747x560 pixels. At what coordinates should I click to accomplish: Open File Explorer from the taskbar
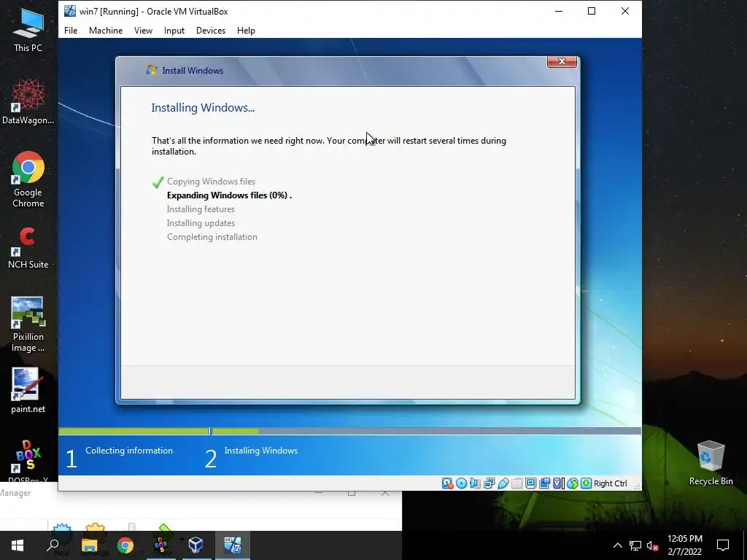click(x=89, y=545)
